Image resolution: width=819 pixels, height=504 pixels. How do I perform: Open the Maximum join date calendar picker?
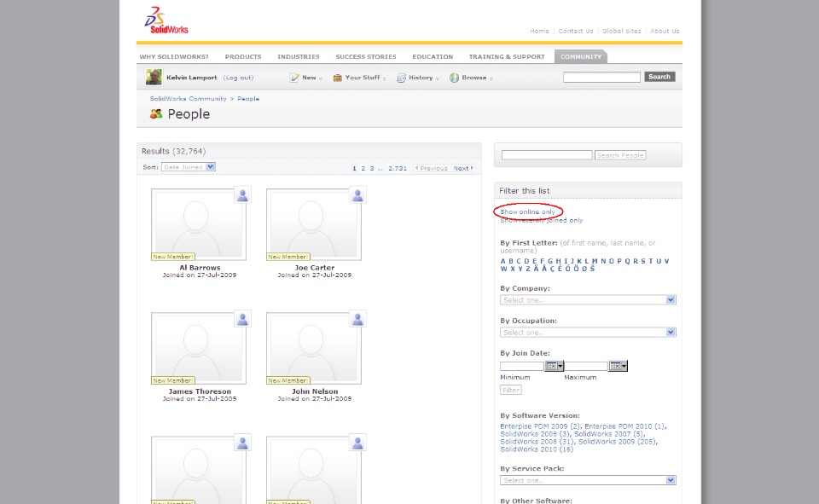point(619,366)
